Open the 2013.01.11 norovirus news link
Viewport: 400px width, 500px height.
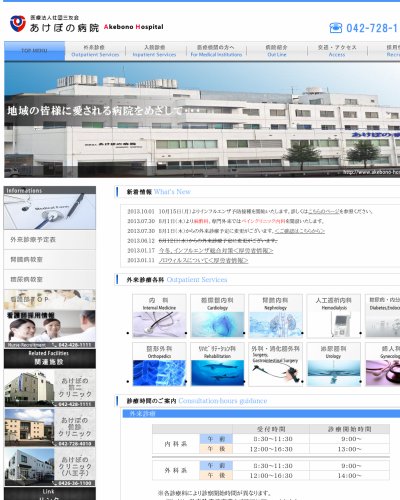(x=203, y=260)
